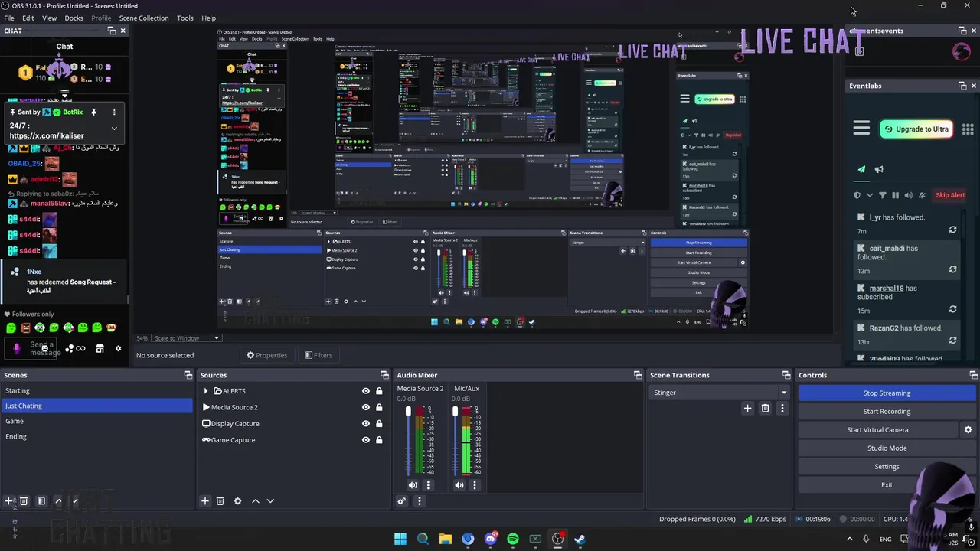The height and width of the screenshot is (551, 980).
Task: Pause Eventlabs alert queue
Action: coord(895,195)
